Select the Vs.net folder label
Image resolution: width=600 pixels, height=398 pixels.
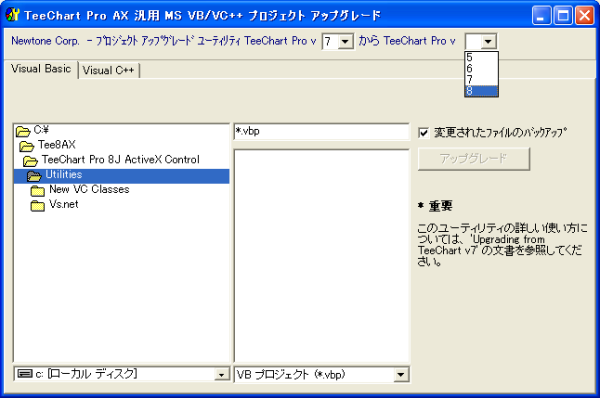pyautogui.click(x=64, y=204)
